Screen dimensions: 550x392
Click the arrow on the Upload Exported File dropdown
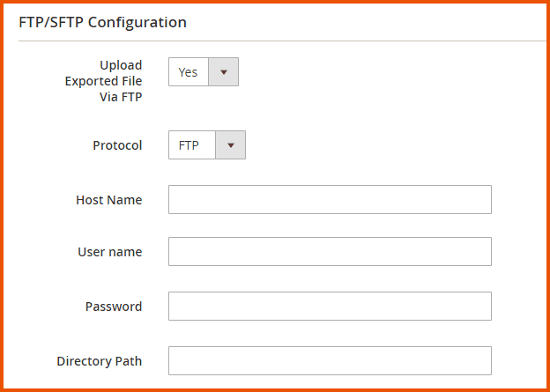(x=223, y=72)
